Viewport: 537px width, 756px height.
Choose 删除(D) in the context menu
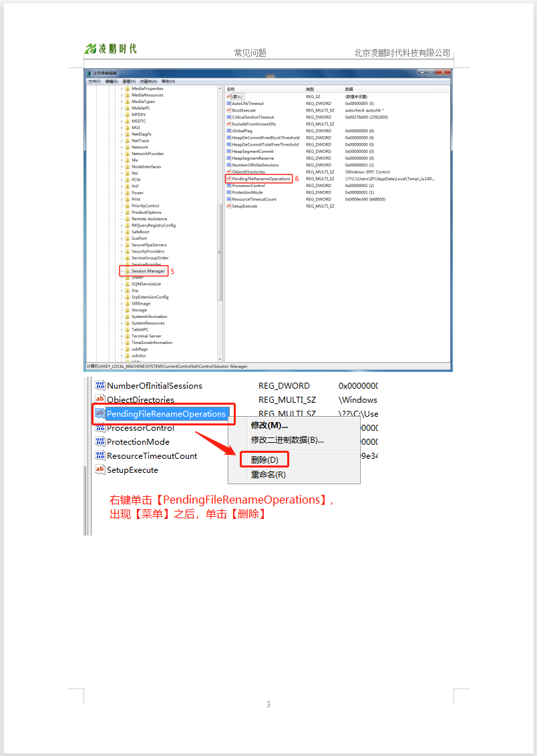pos(264,459)
